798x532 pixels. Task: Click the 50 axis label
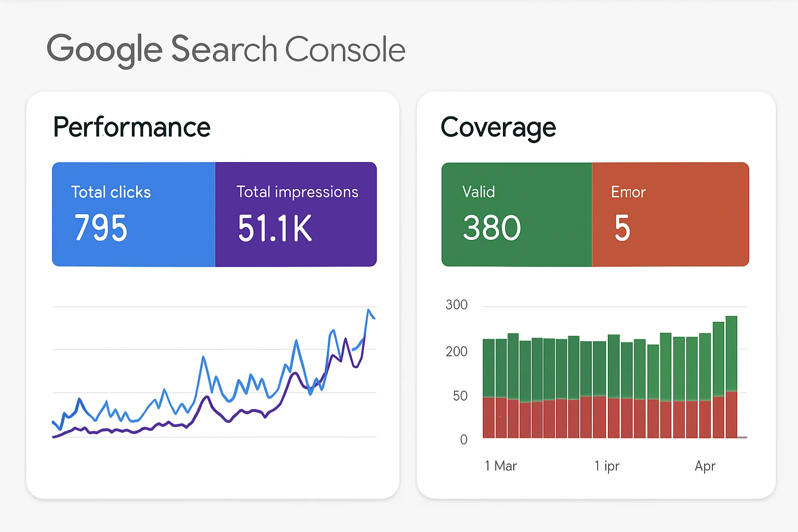460,396
